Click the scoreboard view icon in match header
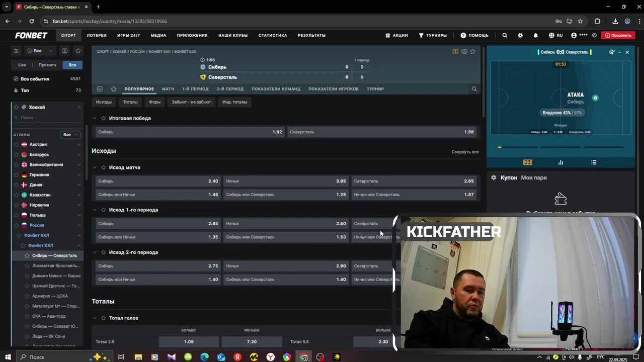This screenshot has width=644, height=362. click(x=455, y=51)
